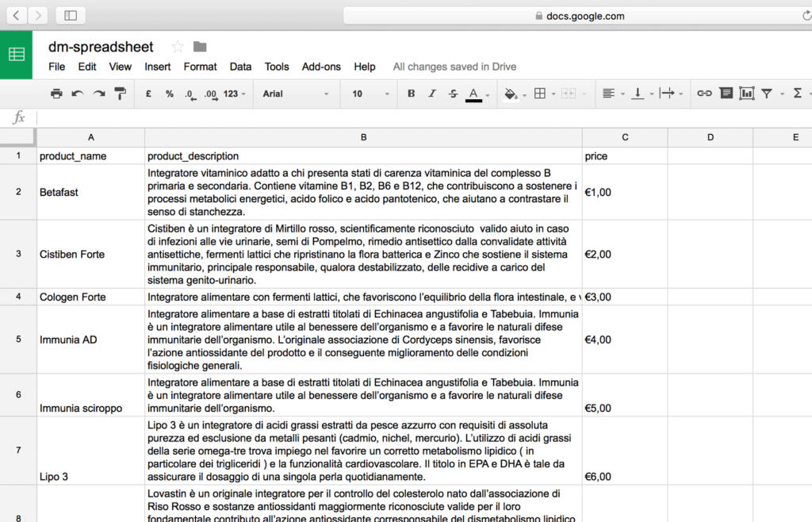The image size is (812, 522).
Task: Rename the dm-spreadsheet title
Action: (101, 47)
